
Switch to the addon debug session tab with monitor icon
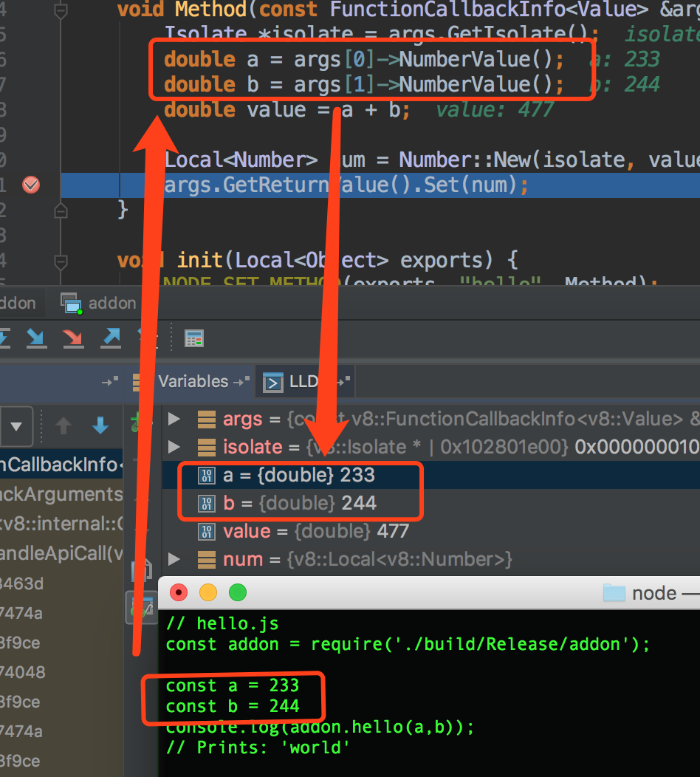click(x=99, y=303)
